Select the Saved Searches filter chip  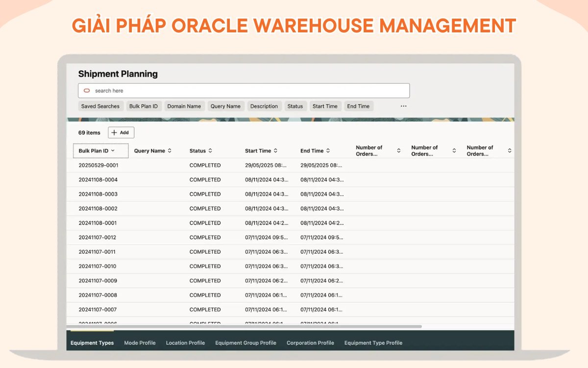pos(100,106)
